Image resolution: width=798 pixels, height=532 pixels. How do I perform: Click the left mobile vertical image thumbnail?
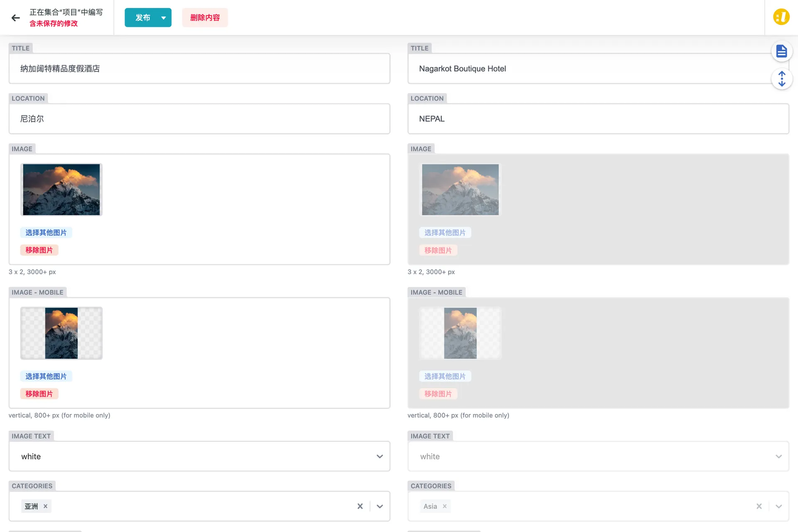coord(62,333)
